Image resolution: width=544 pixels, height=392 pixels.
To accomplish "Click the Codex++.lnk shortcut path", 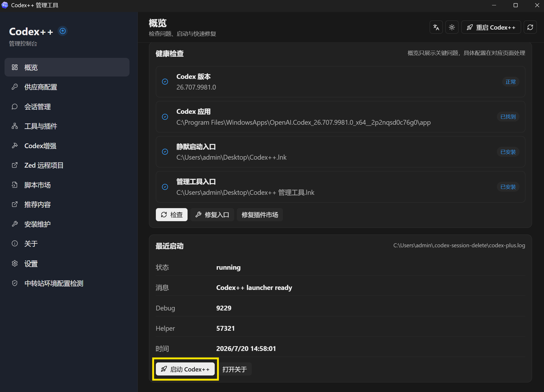I will click(231, 157).
